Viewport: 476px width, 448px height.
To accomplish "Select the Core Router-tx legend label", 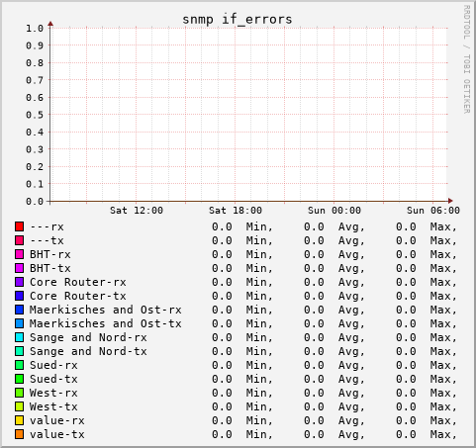I will (78, 296).
